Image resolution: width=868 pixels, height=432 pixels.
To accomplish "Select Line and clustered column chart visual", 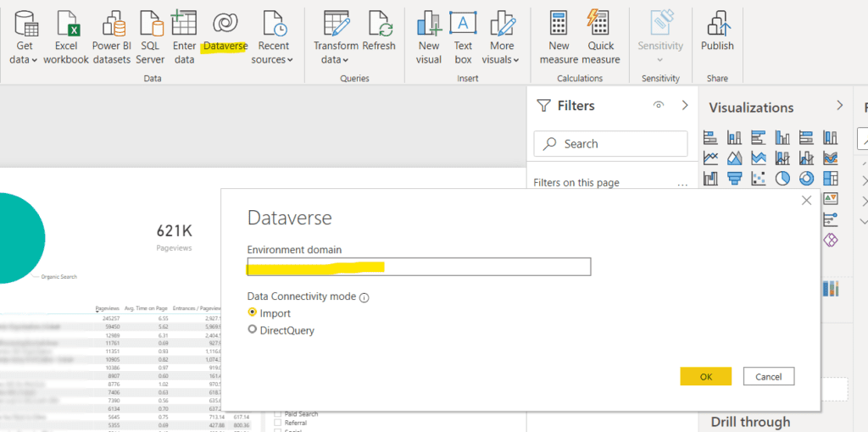I will click(807, 158).
